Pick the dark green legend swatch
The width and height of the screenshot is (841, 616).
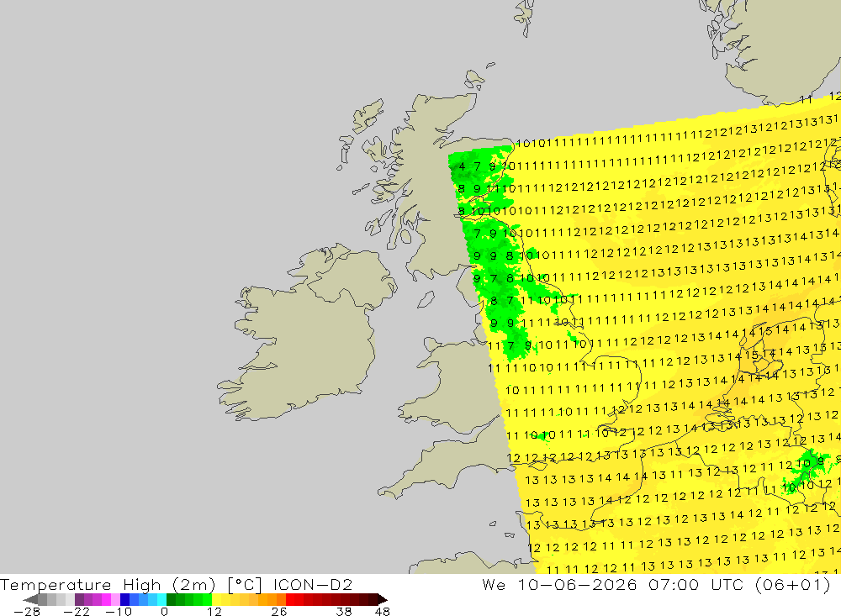click(171, 599)
